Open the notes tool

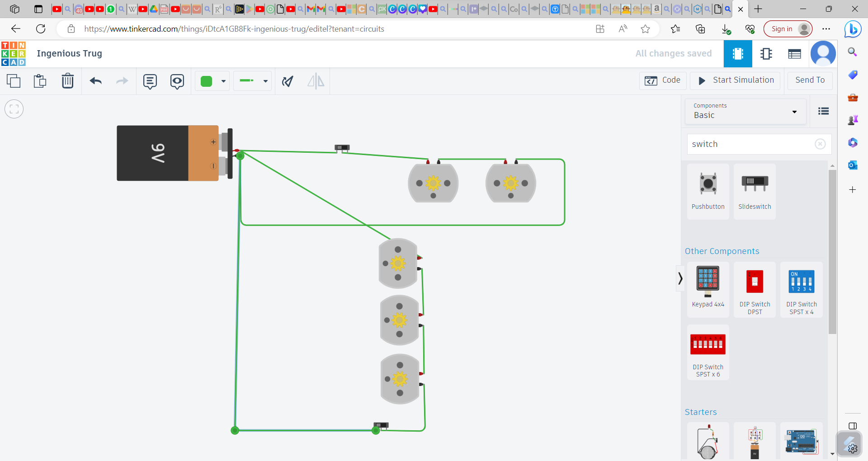point(150,81)
